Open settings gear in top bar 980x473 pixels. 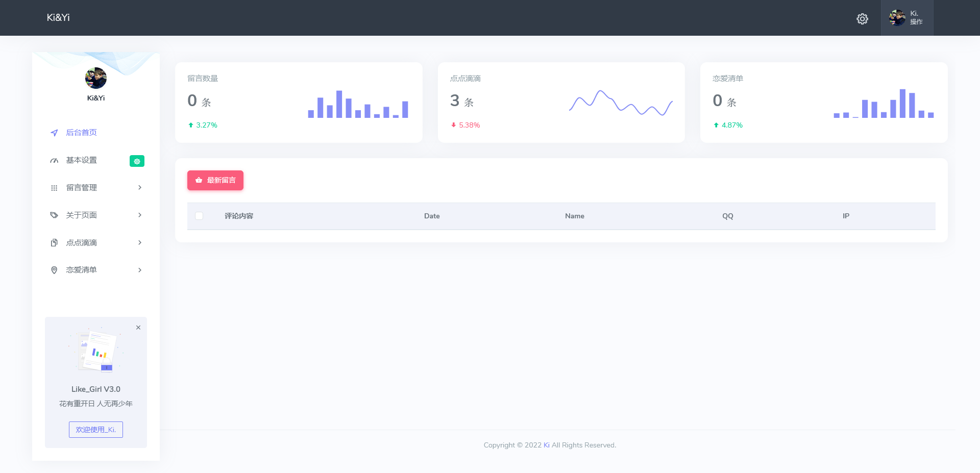click(862, 19)
